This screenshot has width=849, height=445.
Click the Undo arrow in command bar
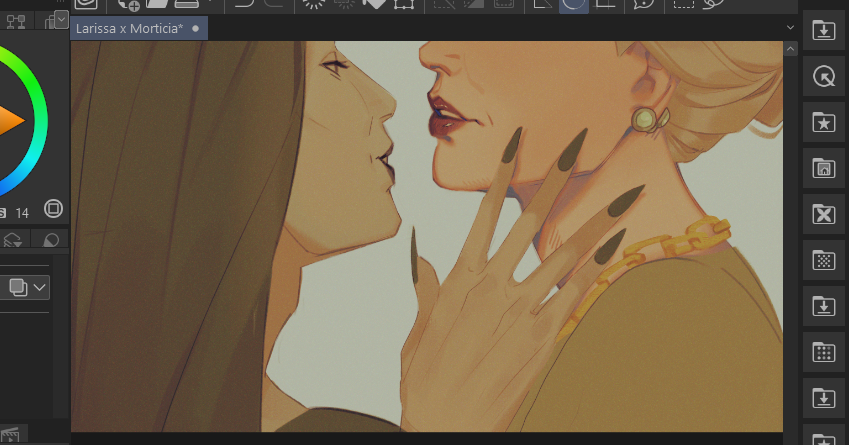[x=245, y=4]
